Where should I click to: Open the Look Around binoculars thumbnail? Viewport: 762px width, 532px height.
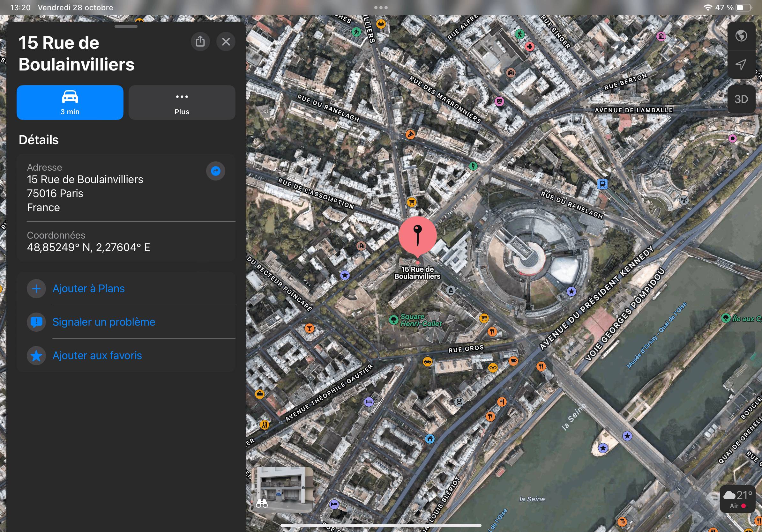[282, 490]
